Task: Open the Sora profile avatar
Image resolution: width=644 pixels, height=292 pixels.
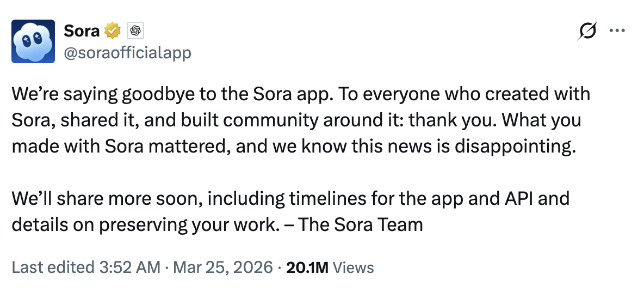Action: 33,41
